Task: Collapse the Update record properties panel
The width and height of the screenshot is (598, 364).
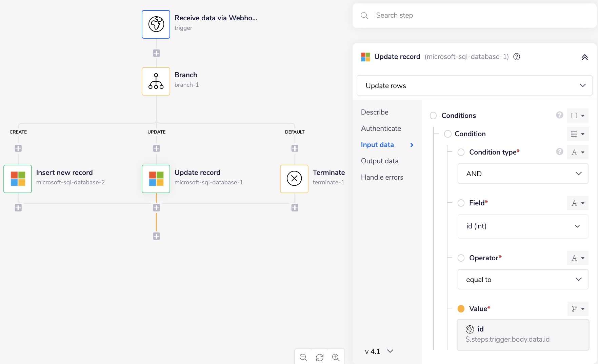Action: point(585,57)
